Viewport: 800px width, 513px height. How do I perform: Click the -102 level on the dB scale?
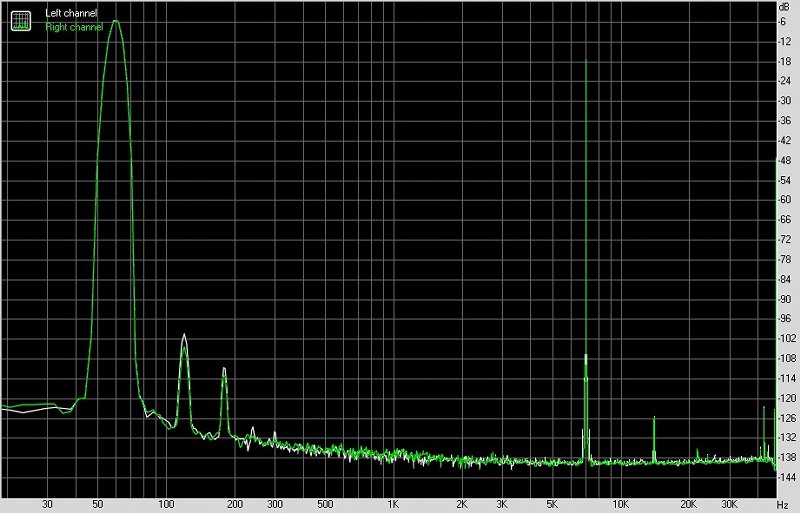pos(786,339)
